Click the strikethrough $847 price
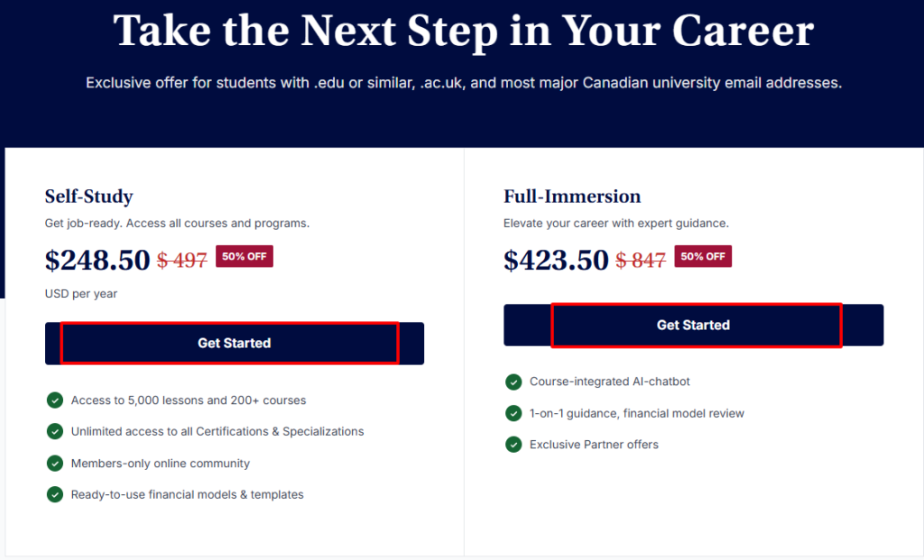 pos(642,260)
